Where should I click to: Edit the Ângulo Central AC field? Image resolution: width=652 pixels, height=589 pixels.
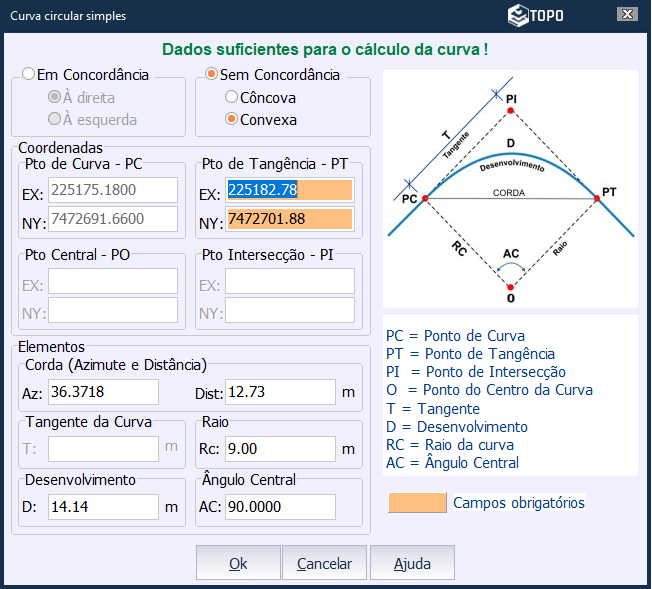tap(280, 507)
